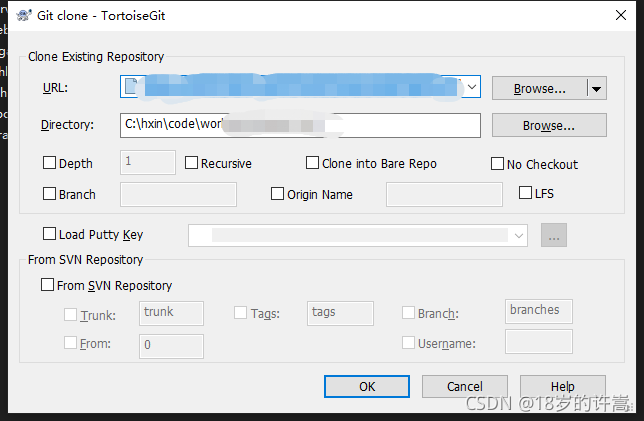Click Browse next to the Directory field
The image size is (644, 421).
[549, 125]
